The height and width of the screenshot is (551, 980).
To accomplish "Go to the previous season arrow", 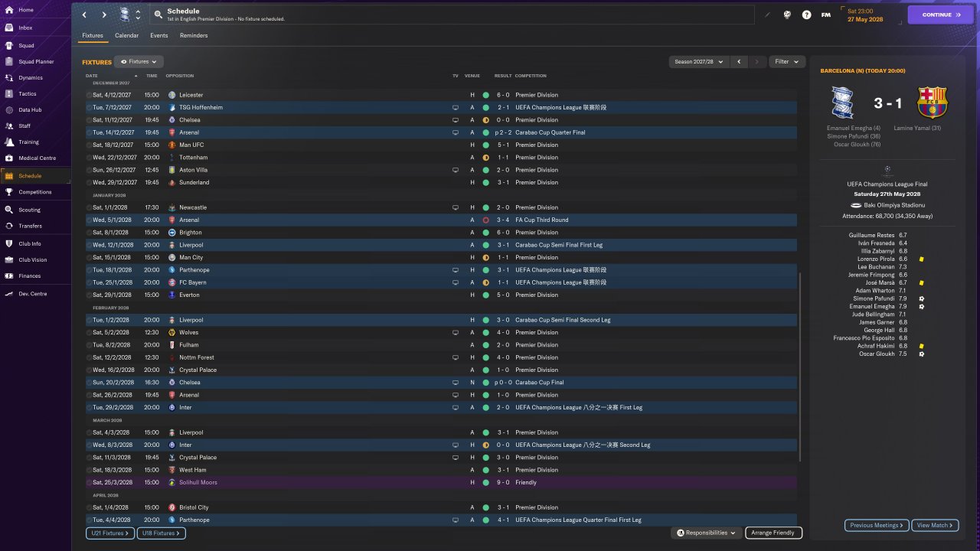I will 739,61.
